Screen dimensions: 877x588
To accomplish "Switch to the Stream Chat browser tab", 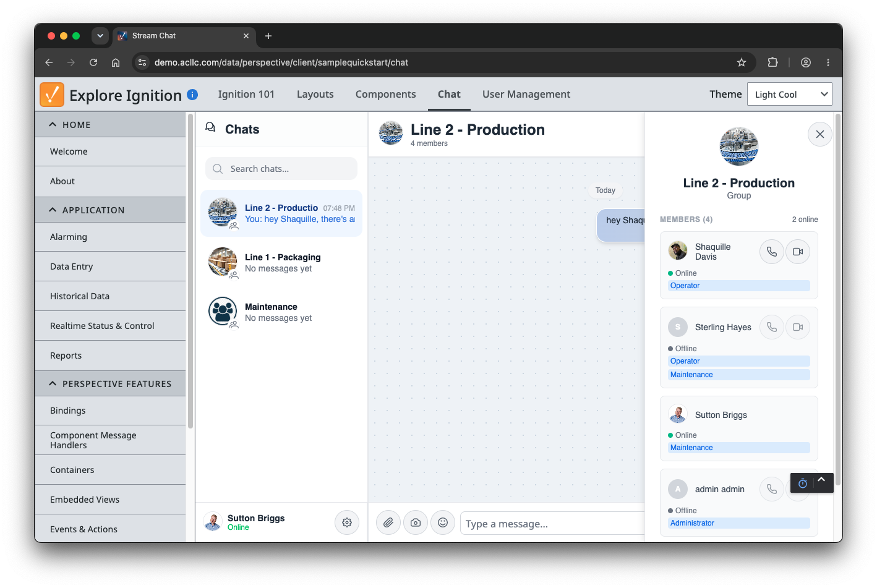I will click(x=184, y=36).
